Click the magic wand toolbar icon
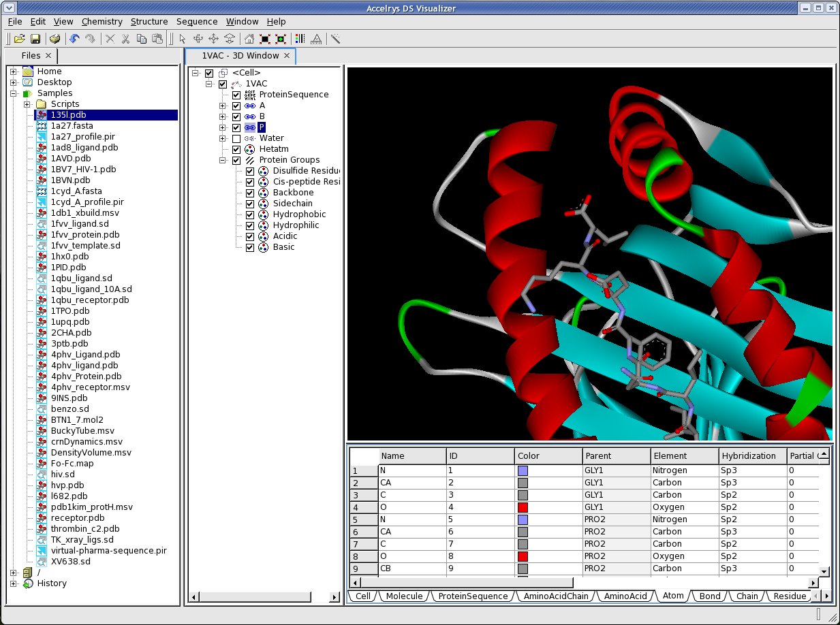The image size is (840, 625). point(335,39)
